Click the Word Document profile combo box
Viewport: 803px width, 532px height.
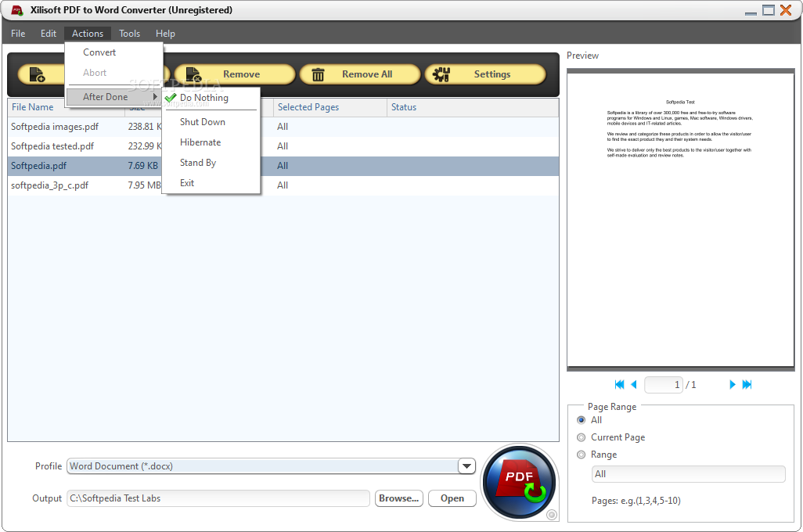pyautogui.click(x=271, y=466)
